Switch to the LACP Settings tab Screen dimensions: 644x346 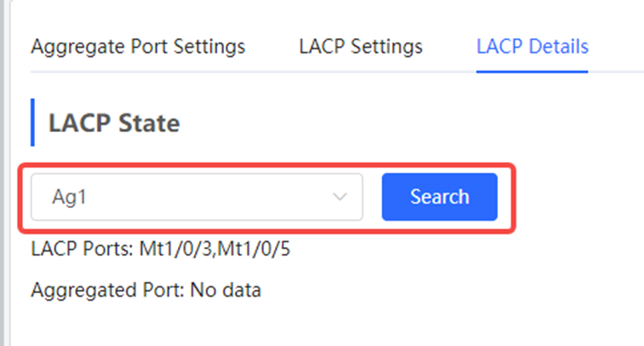[x=360, y=46]
